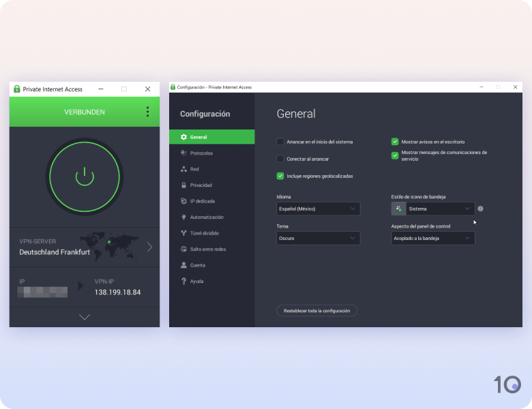Click the Deutschland Frankfurt server name
The height and width of the screenshot is (409, 532).
click(55, 252)
